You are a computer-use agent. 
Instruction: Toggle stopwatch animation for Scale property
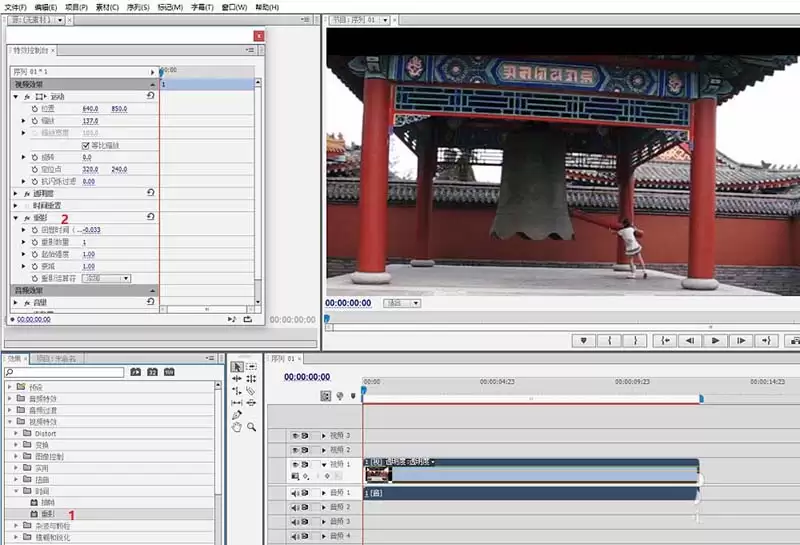pos(35,121)
